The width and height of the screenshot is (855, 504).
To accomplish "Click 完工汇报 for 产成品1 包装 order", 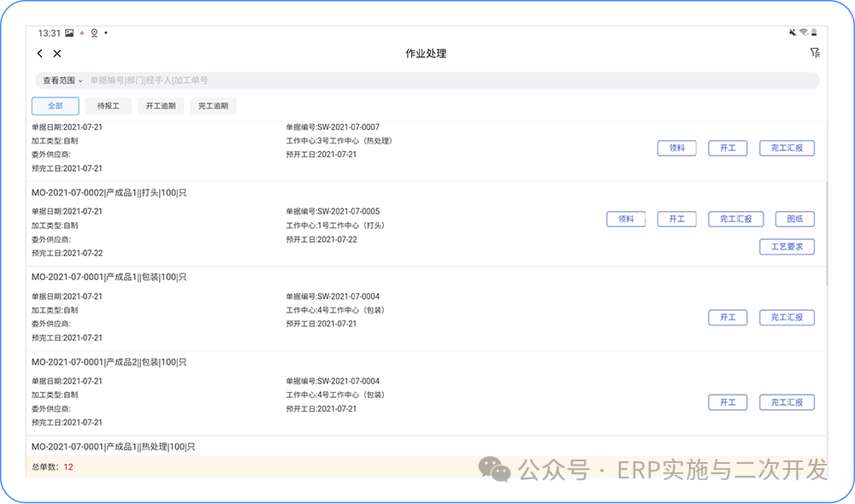I will [787, 318].
